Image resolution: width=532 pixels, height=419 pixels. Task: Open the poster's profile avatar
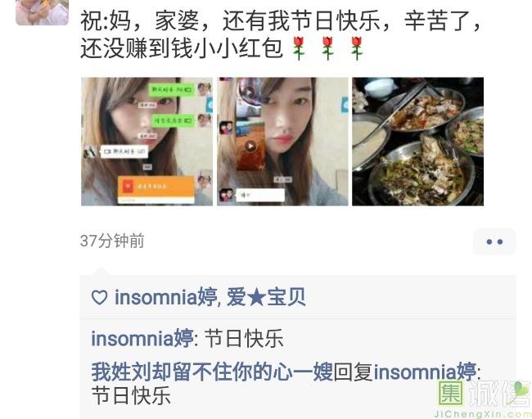tap(42, 12)
